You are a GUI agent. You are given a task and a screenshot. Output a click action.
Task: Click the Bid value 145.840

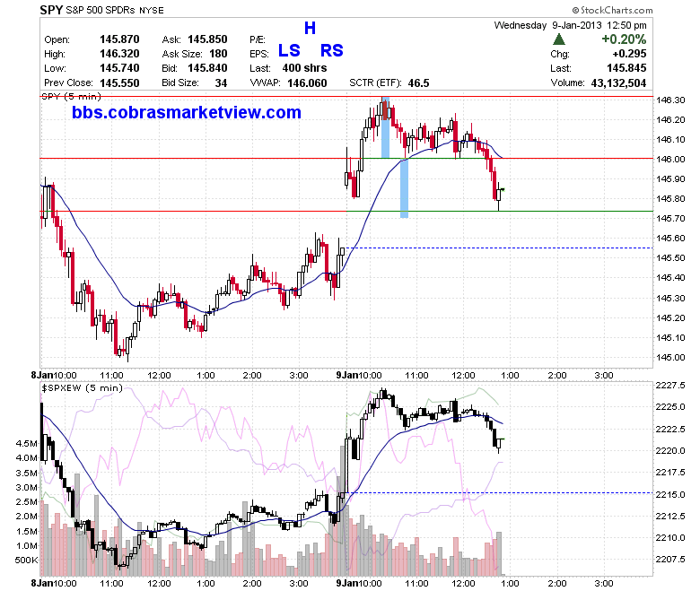(207, 68)
